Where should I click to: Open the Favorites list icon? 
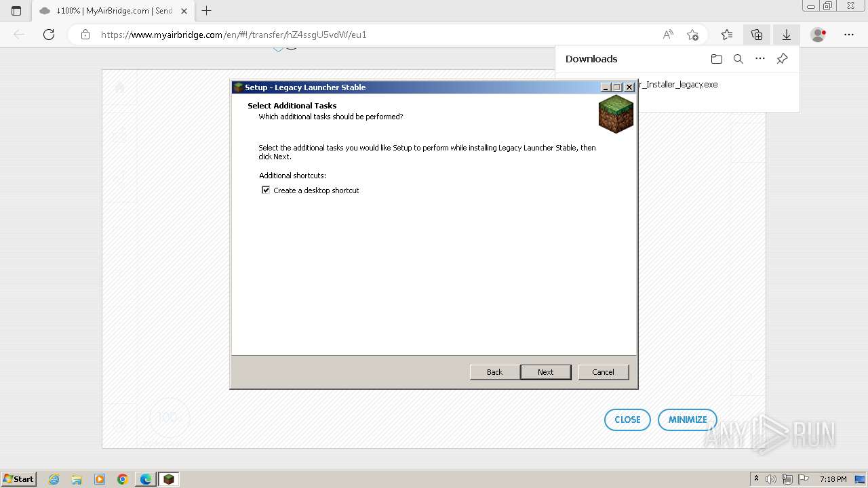[727, 35]
